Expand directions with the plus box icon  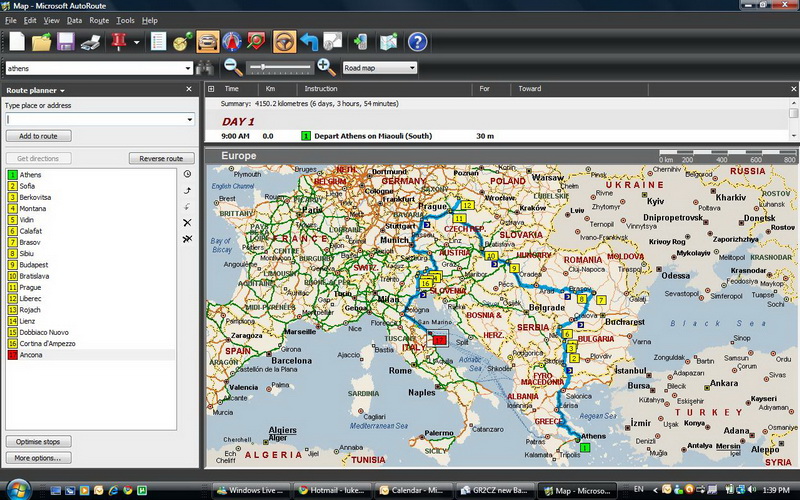pyautogui.click(x=211, y=89)
